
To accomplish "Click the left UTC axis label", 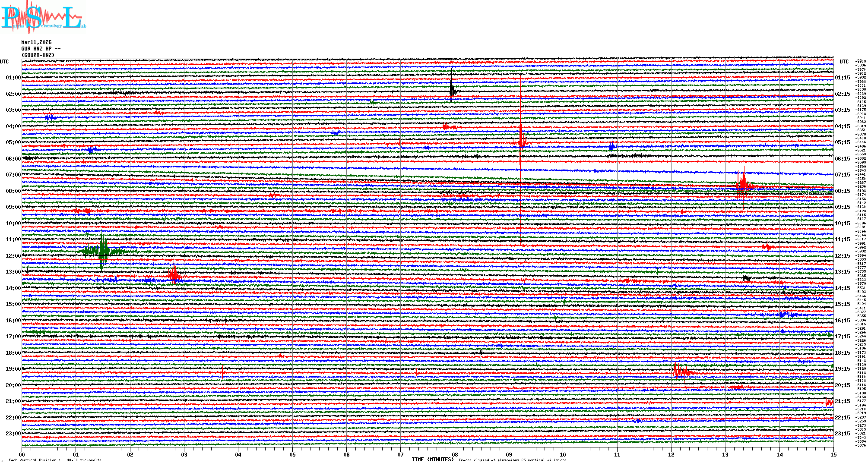I will [4, 62].
